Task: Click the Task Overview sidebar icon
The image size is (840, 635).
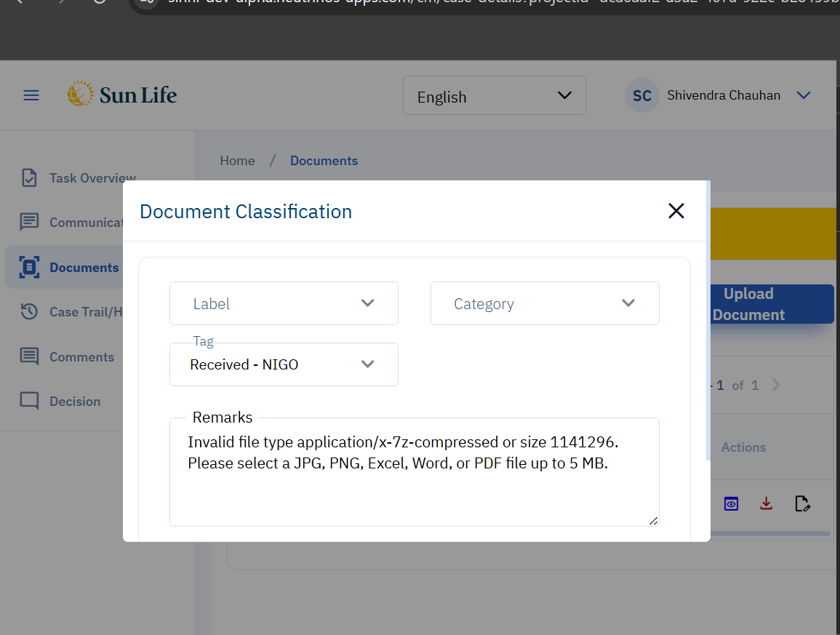Action: [29, 178]
